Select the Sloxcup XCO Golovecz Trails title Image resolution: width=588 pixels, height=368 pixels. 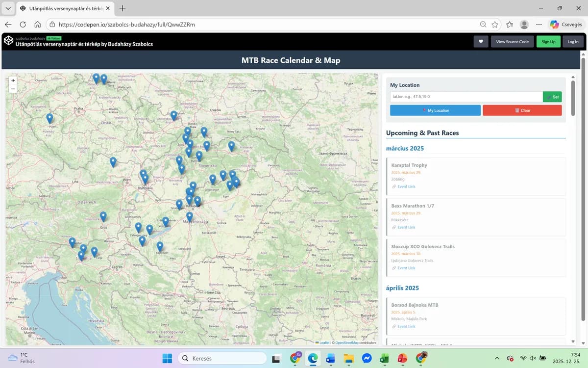tap(423, 246)
